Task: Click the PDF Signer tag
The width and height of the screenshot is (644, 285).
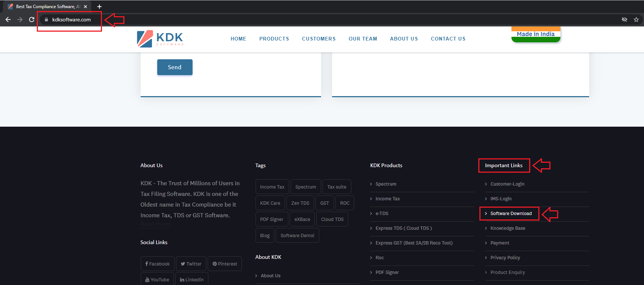Action: (272, 219)
